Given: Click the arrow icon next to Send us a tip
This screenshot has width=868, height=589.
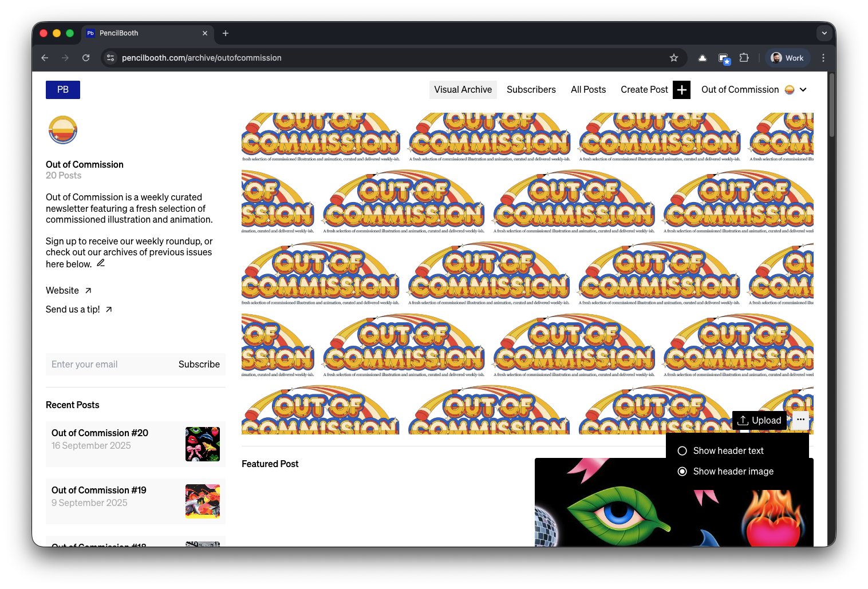Looking at the screenshot, I should 109,310.
